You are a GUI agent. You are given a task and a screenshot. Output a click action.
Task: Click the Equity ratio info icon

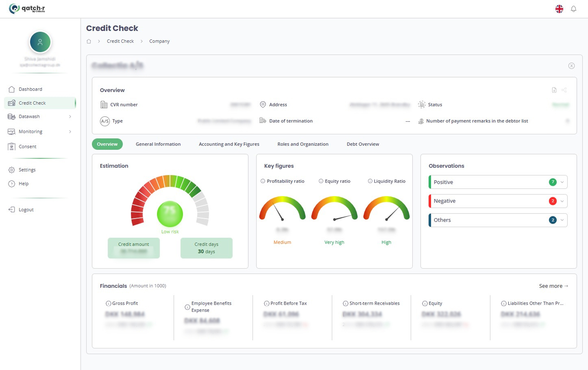point(321,181)
